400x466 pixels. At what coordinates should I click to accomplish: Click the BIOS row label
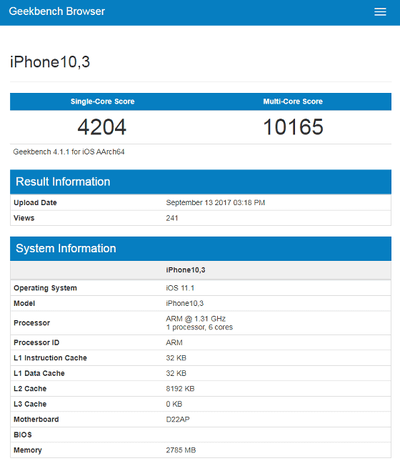tap(23, 435)
